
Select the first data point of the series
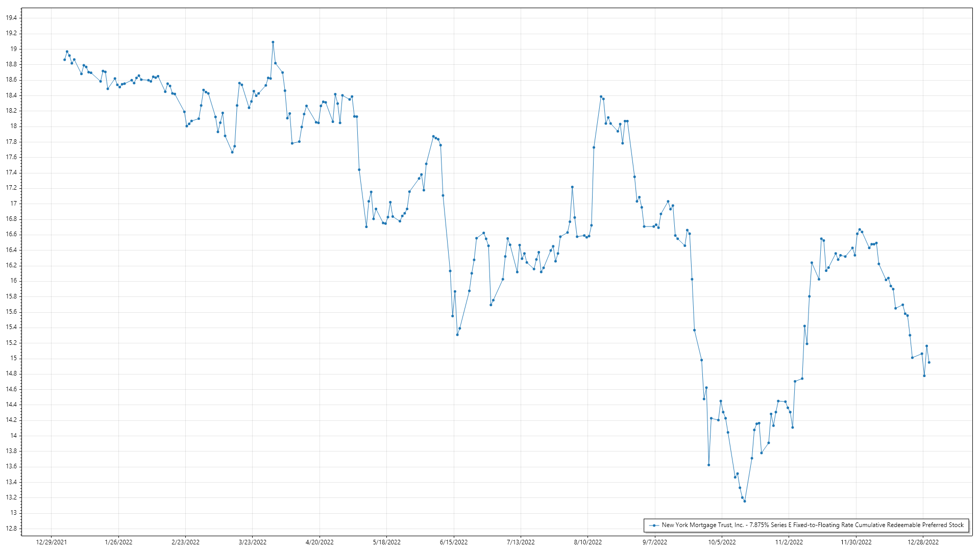tap(64, 60)
